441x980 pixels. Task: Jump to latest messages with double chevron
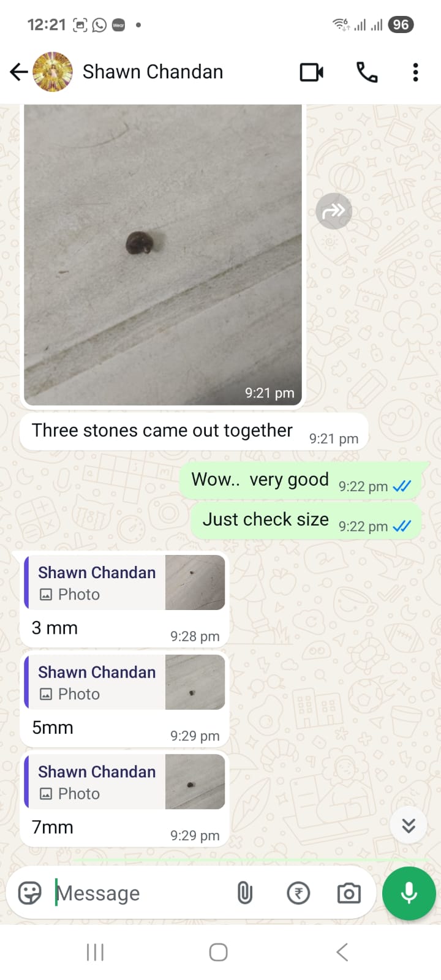coord(409,826)
